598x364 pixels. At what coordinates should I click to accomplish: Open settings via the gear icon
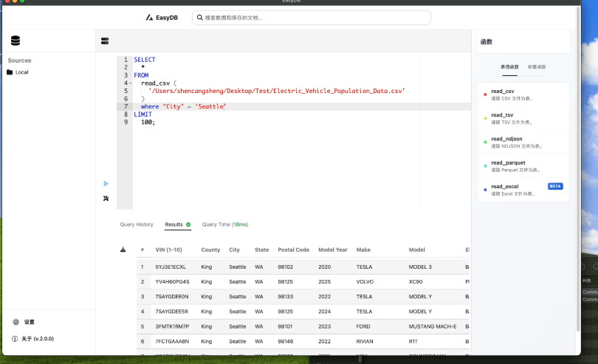16,322
